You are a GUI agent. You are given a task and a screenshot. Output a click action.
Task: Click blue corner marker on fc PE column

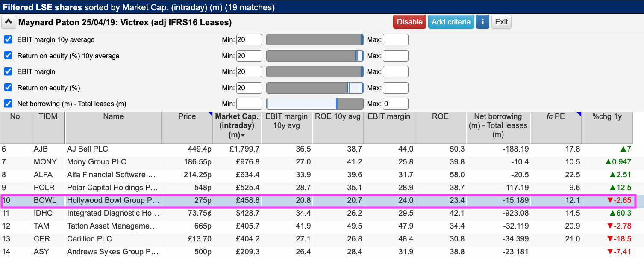579,114
